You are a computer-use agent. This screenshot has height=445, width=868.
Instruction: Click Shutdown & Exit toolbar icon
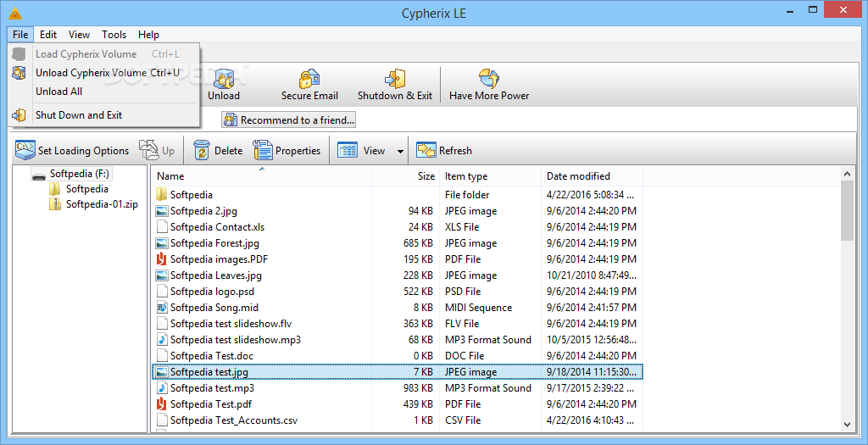395,79
